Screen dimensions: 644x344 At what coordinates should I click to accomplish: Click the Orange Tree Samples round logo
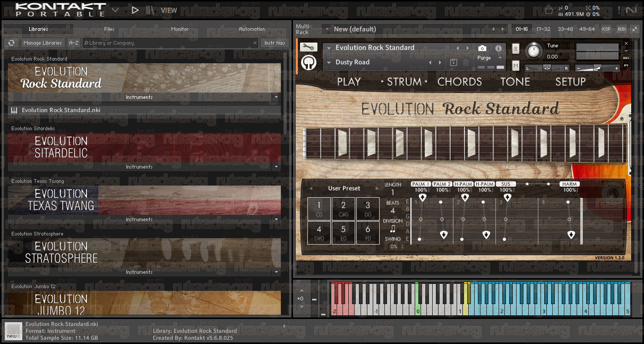308,63
